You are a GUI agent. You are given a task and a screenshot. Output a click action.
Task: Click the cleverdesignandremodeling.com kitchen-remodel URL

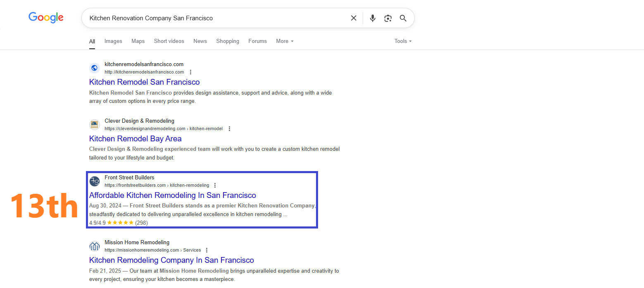164,129
